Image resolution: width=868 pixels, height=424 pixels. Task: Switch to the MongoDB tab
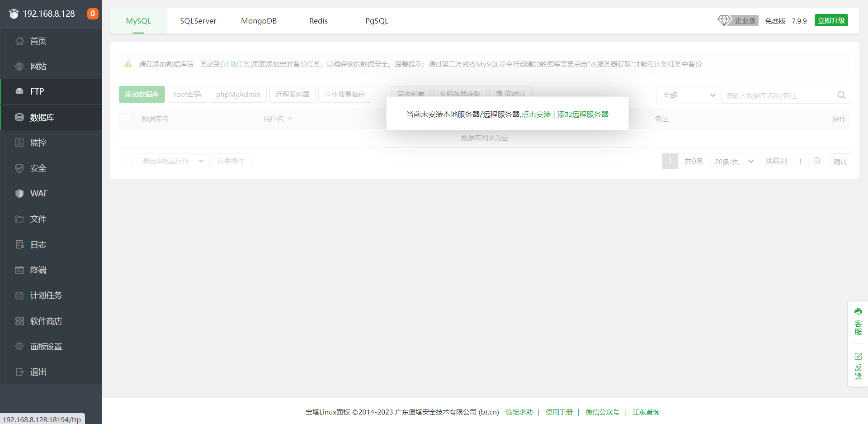pos(258,20)
